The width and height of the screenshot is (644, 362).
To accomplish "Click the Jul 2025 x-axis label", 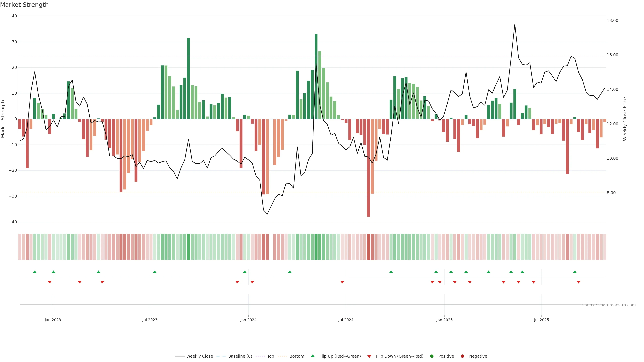I will (x=541, y=320).
